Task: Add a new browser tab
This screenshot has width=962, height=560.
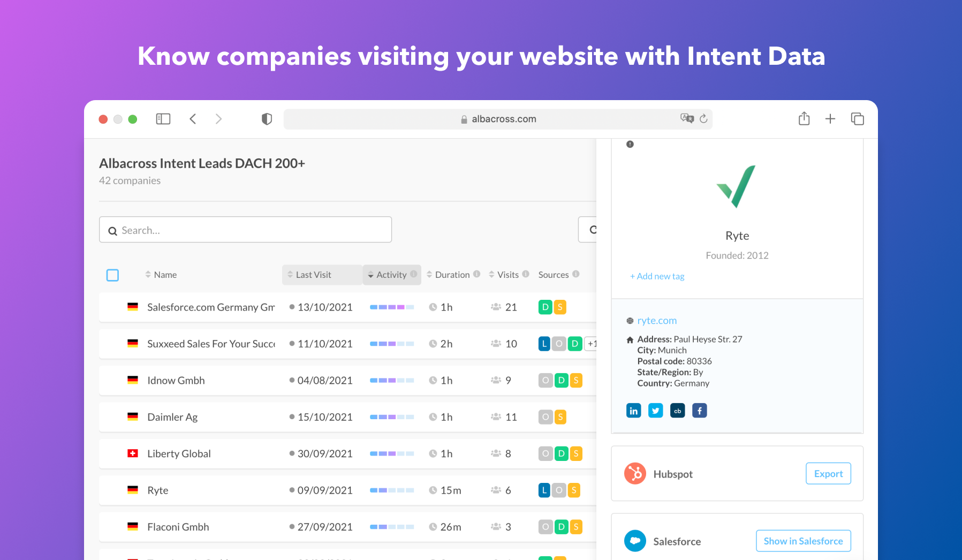Action: 830,119
